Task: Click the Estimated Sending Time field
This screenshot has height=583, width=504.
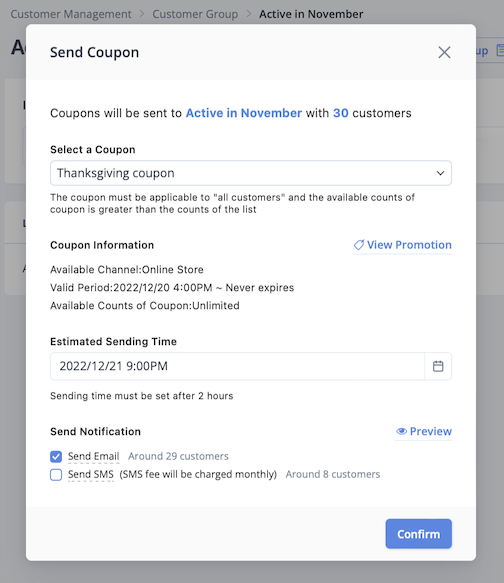Action: (237, 366)
